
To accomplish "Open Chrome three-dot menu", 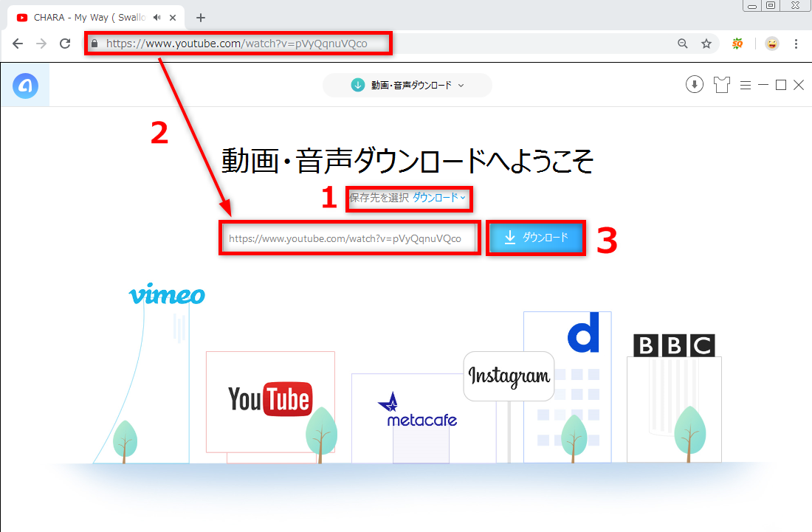I will [796, 44].
